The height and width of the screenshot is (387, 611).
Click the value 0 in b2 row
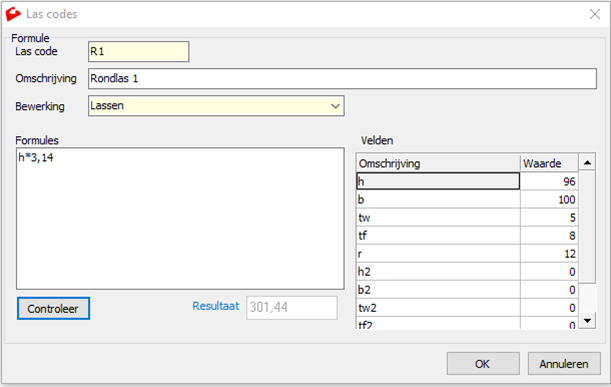[x=549, y=290]
